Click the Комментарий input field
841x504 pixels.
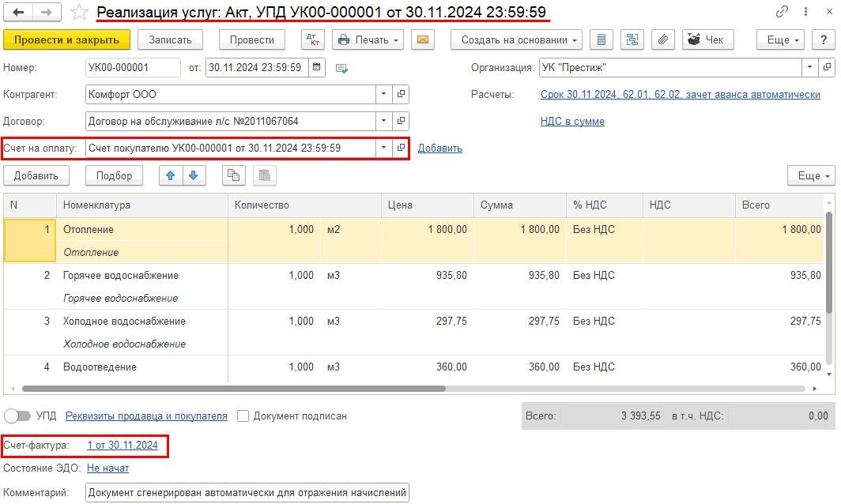point(247,493)
